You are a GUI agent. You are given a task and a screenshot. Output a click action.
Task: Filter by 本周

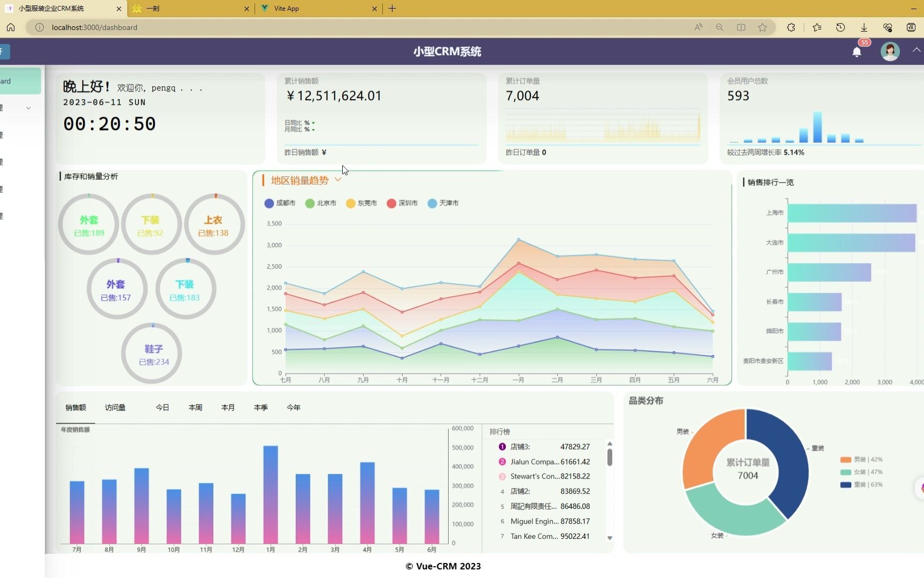tap(195, 408)
